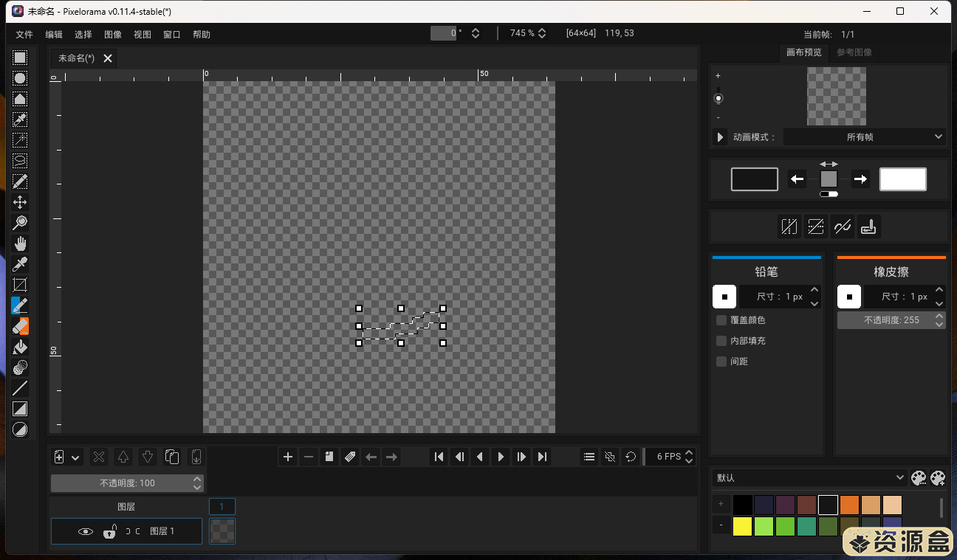Screen dimensions: 957x560
Task: Enable horizontal mirror drawing
Action: coord(789,227)
